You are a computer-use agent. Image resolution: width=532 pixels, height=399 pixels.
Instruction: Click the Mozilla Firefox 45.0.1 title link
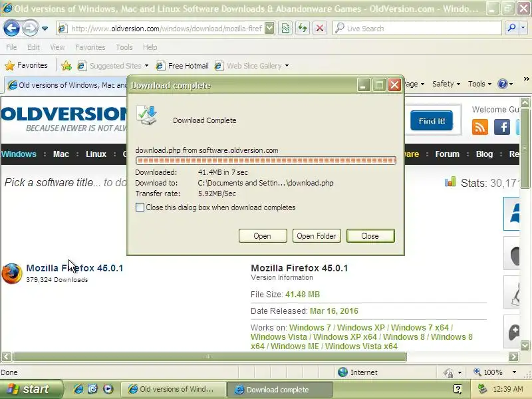click(x=74, y=268)
